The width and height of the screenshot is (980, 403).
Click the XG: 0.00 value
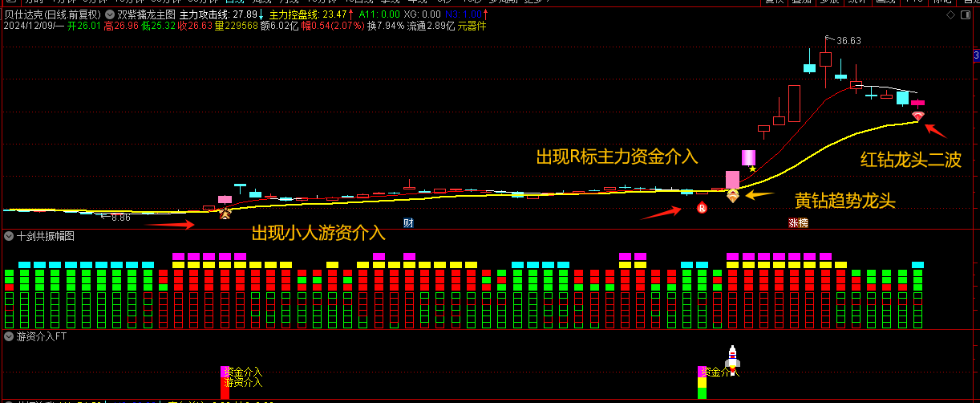click(422, 14)
